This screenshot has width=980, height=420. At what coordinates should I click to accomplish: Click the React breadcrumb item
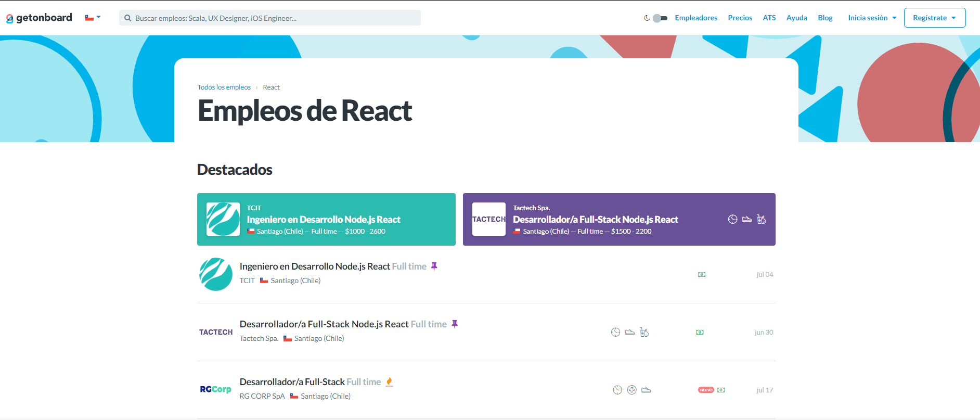(x=271, y=87)
